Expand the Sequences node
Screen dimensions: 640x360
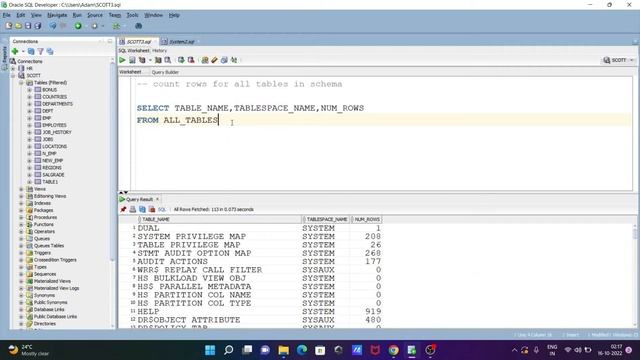point(21,274)
